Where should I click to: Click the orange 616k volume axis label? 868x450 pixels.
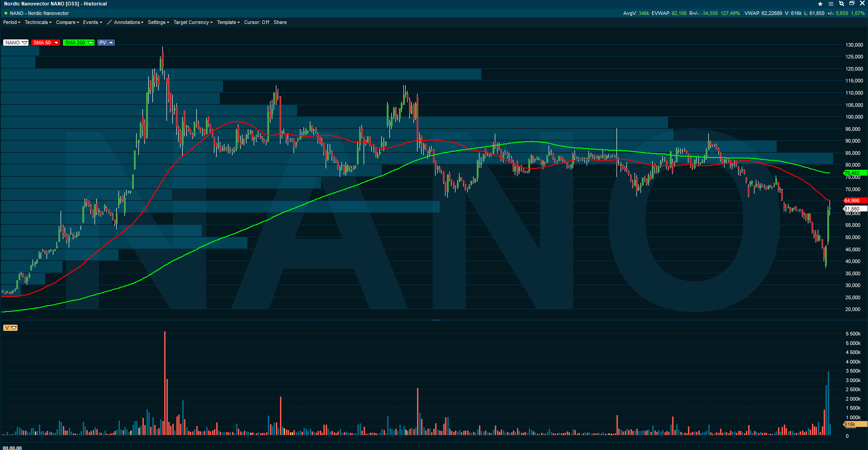click(854, 424)
